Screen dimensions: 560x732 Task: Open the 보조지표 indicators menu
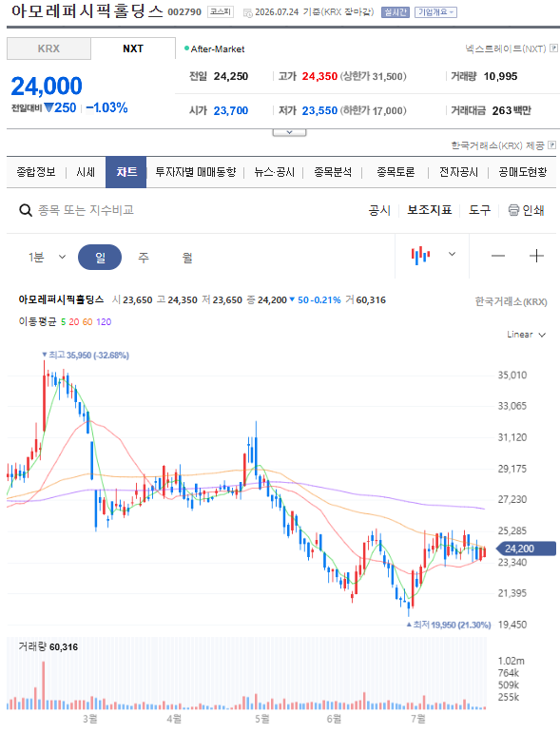(x=430, y=210)
